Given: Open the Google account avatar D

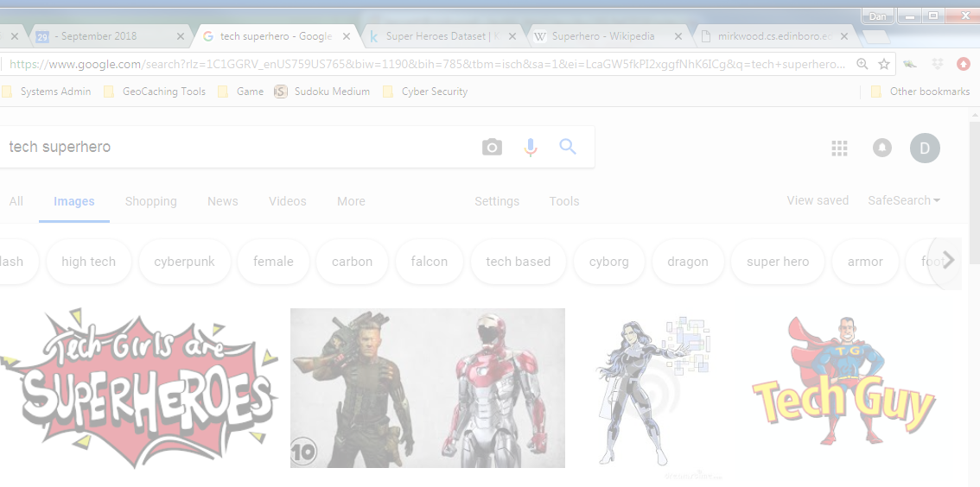Looking at the screenshot, I should (924, 149).
